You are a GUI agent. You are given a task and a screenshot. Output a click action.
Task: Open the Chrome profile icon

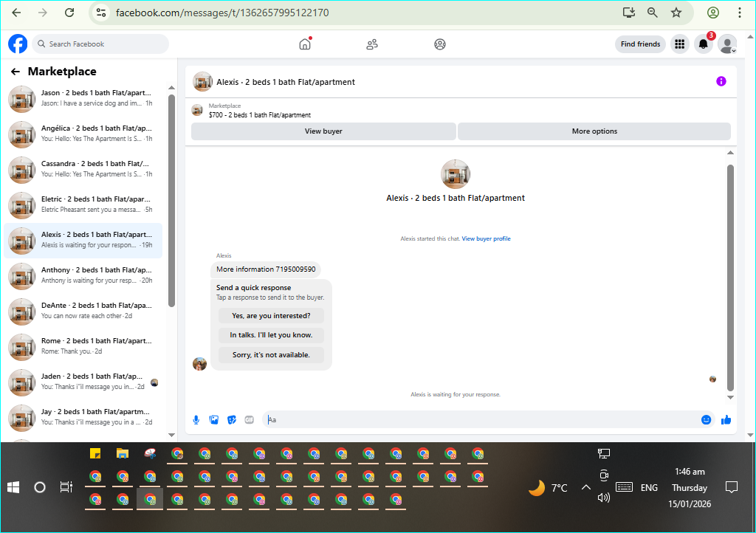click(713, 13)
